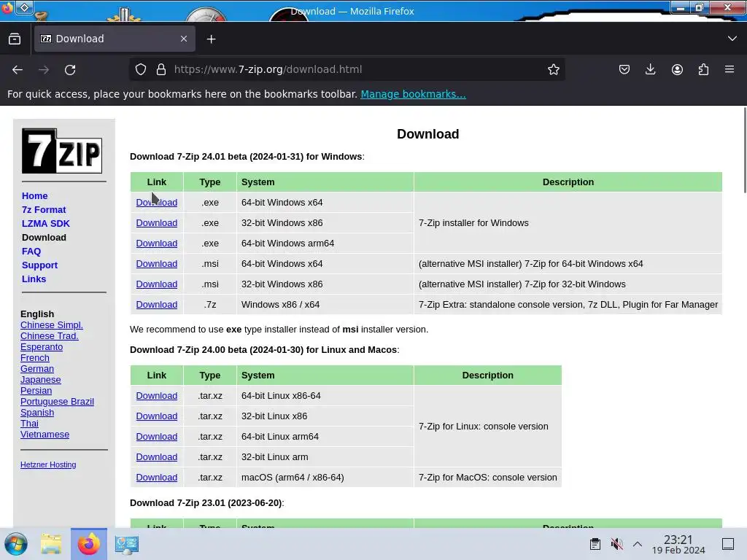Open the Pocket save icon
747x560 pixels.
coord(624,69)
